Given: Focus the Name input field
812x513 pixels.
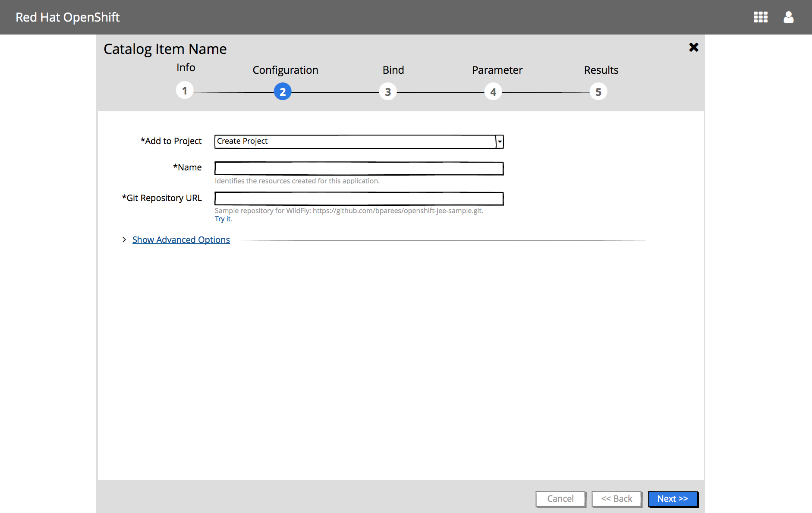Looking at the screenshot, I should click(359, 168).
